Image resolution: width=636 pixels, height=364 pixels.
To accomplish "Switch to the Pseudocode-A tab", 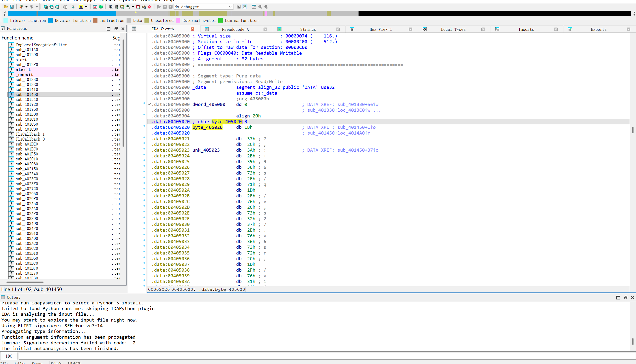I will pos(235,29).
